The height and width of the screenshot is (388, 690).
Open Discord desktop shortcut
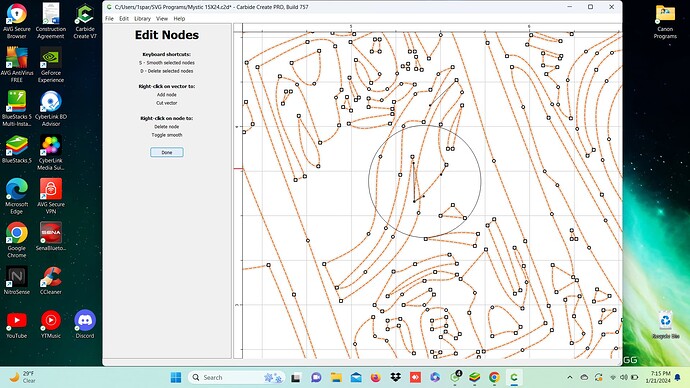click(x=84, y=324)
